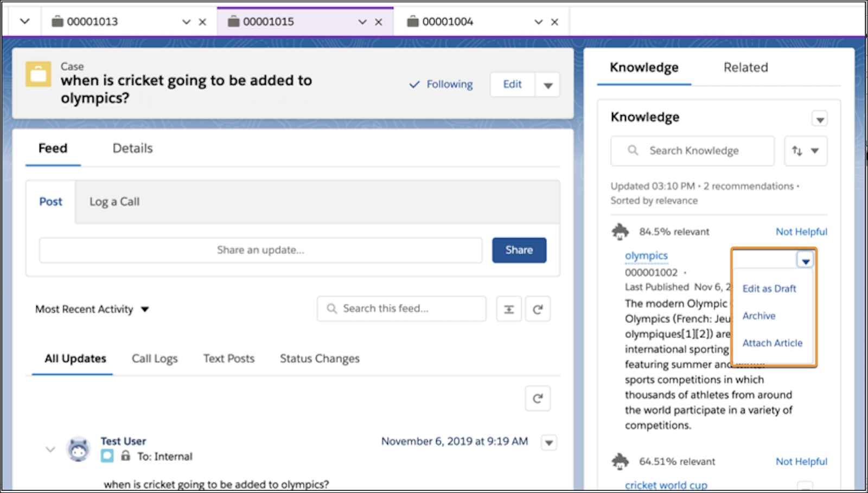Image resolution: width=868 pixels, height=493 pixels.
Task: Click the Share button
Action: 519,250
